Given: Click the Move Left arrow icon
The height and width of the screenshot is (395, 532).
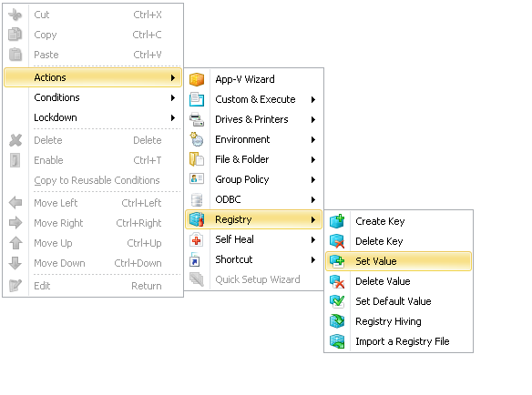Looking at the screenshot, I should 15,203.
